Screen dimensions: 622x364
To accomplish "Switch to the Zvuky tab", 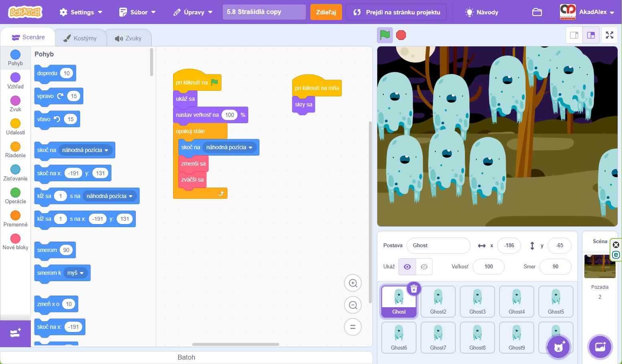I will 128,38.
